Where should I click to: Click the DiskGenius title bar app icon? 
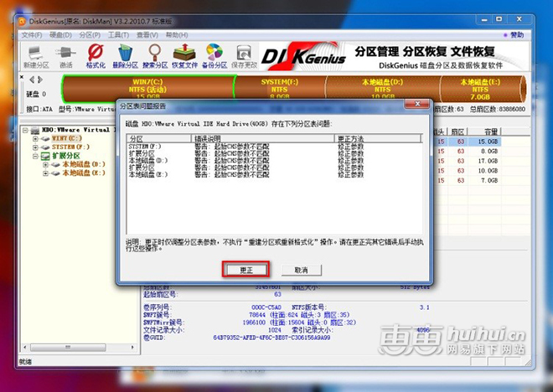[x=22, y=22]
